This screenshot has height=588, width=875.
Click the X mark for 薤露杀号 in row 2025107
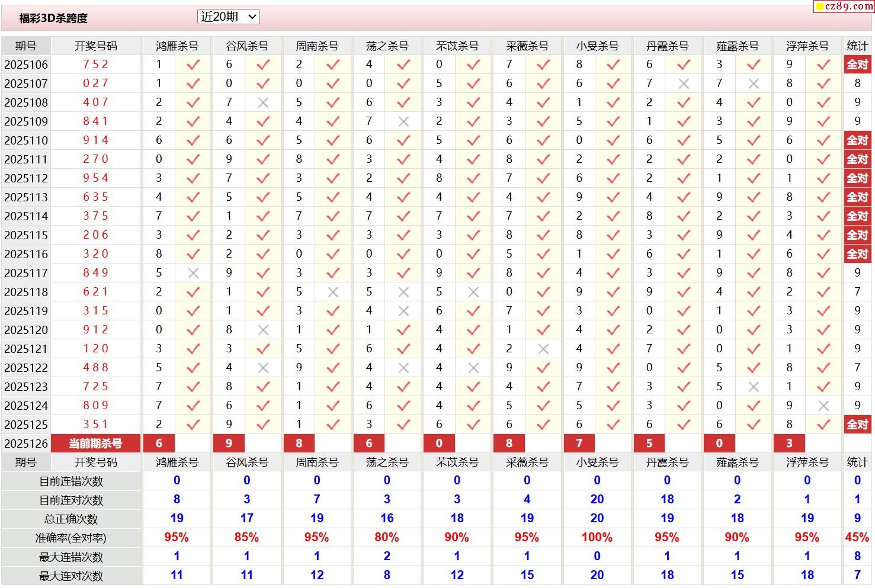[754, 83]
